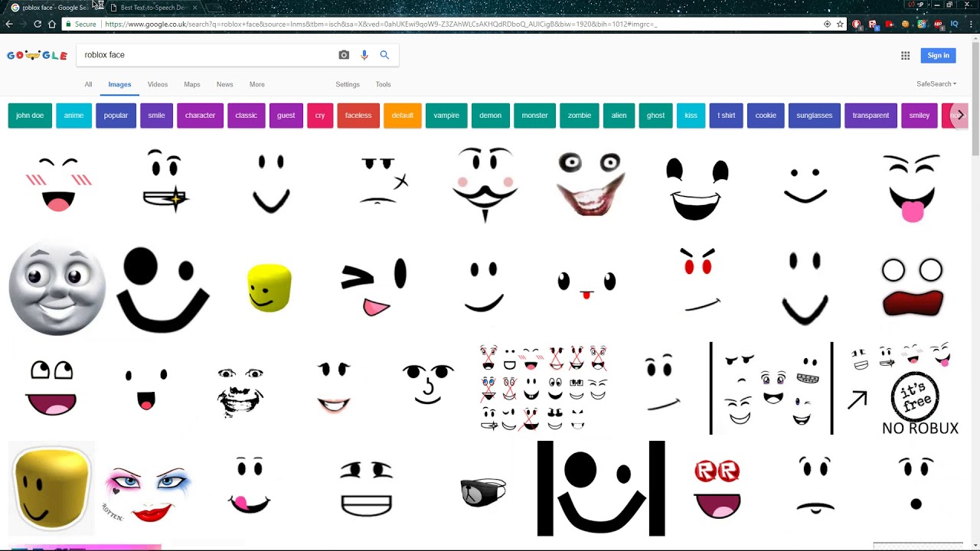
Task: Select the monster filter chip
Action: 534,116
